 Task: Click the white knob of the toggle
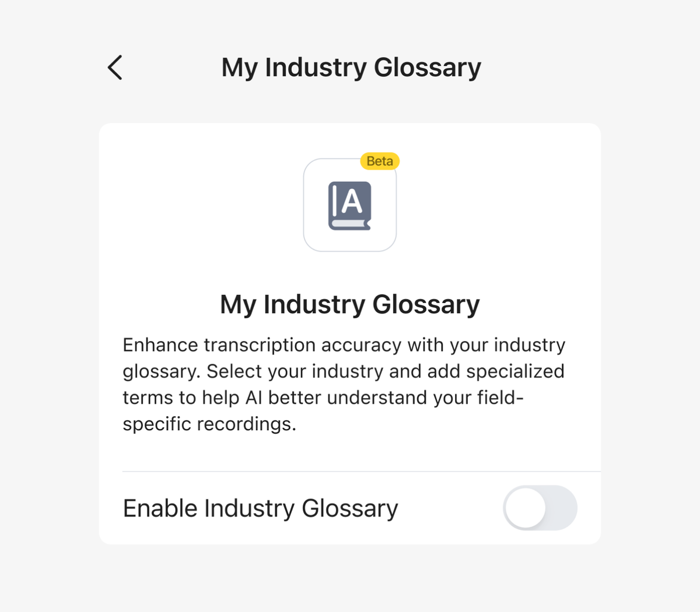(526, 508)
